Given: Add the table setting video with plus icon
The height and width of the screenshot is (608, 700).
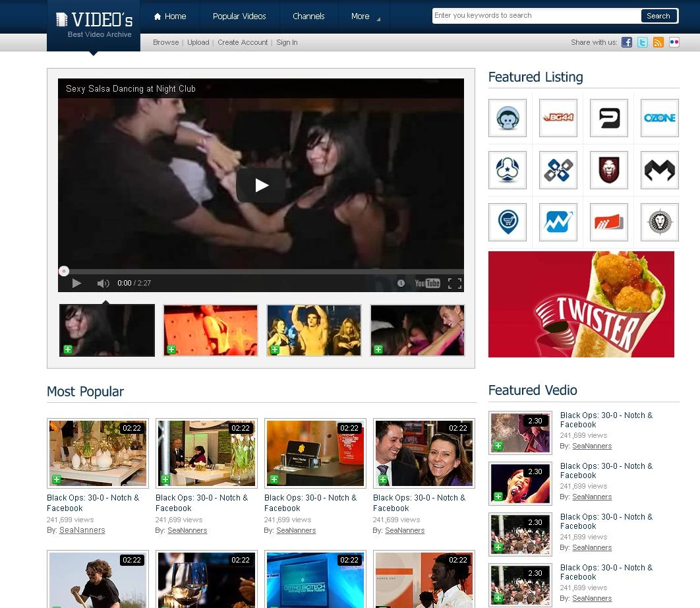Looking at the screenshot, I should (x=57, y=479).
